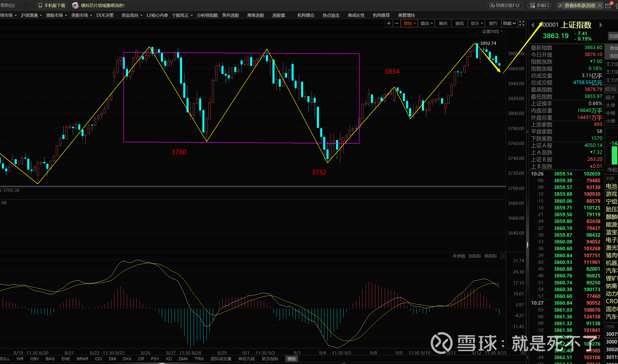Viewport: 618px width, 364px height.
Task: Toggle 筹码 chip distribution display
Action: [443, 23]
